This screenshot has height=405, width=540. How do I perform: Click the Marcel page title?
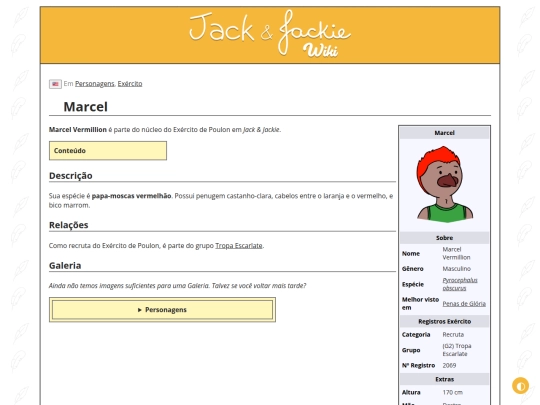[x=85, y=107]
